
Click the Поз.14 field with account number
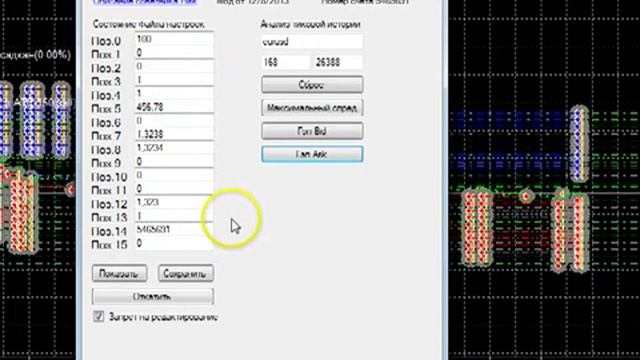tap(174, 229)
